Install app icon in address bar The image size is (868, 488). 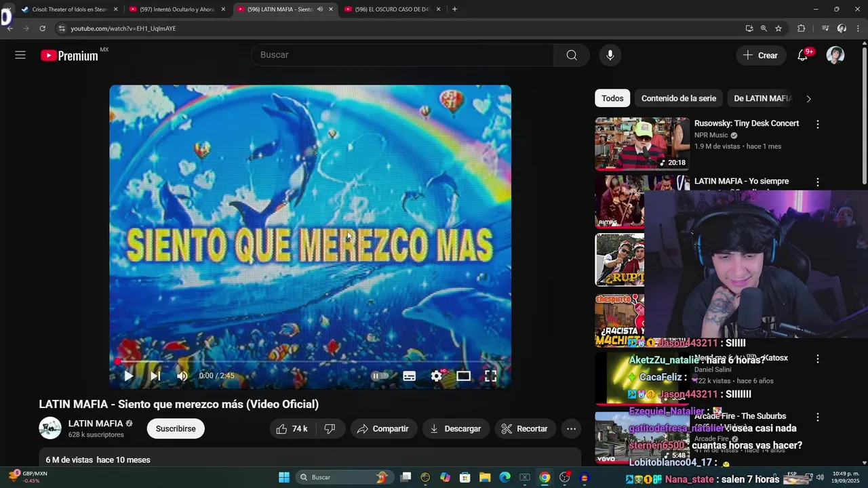[x=749, y=28]
